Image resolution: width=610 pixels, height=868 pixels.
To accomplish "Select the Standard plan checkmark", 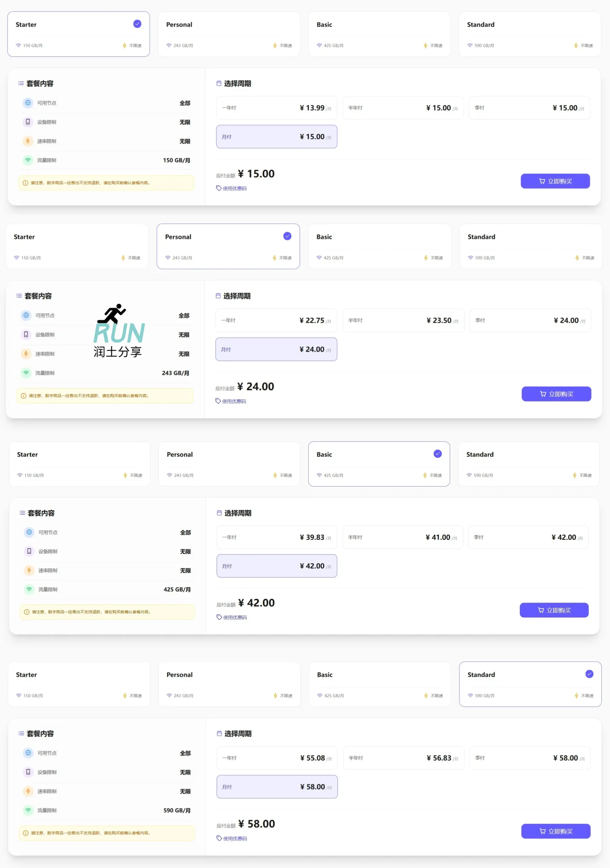I will coord(589,674).
